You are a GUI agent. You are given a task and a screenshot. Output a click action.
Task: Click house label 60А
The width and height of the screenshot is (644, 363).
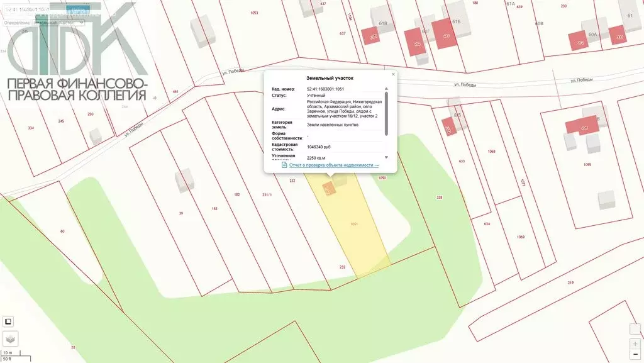[592, 35]
